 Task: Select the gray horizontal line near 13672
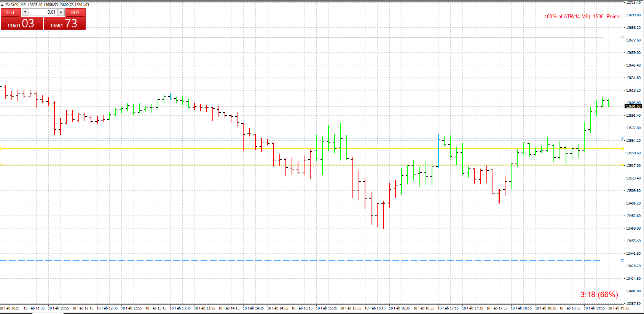click(x=301, y=37)
